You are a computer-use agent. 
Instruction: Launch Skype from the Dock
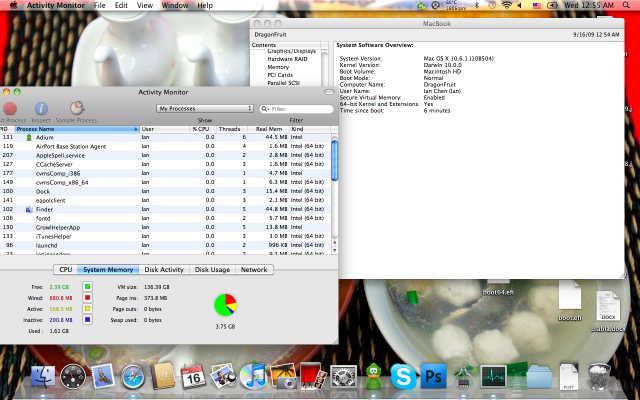(x=403, y=376)
